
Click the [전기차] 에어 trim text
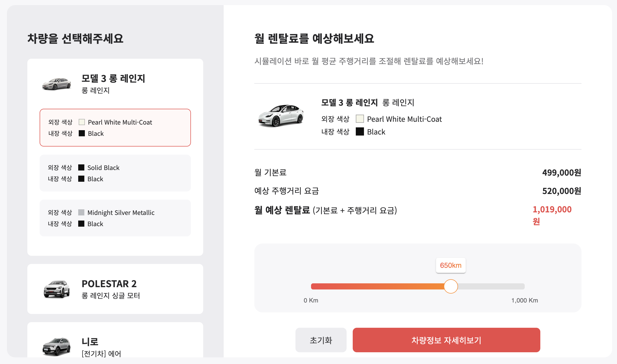coord(101,354)
